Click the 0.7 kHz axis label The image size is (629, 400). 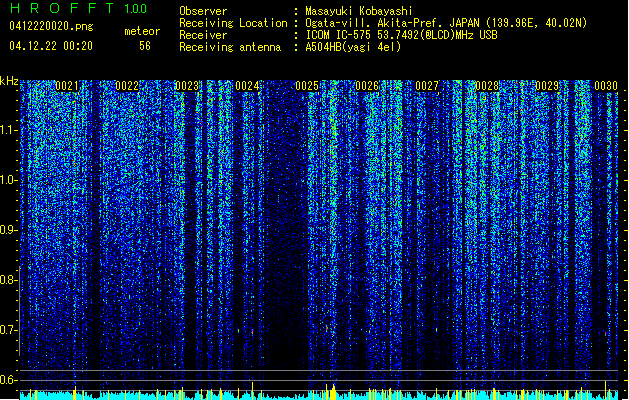point(8,330)
